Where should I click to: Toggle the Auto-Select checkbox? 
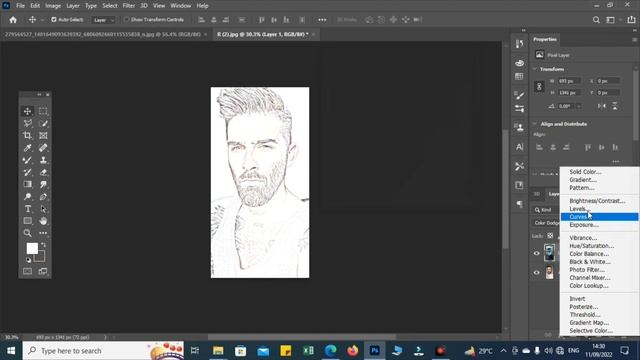click(54, 20)
